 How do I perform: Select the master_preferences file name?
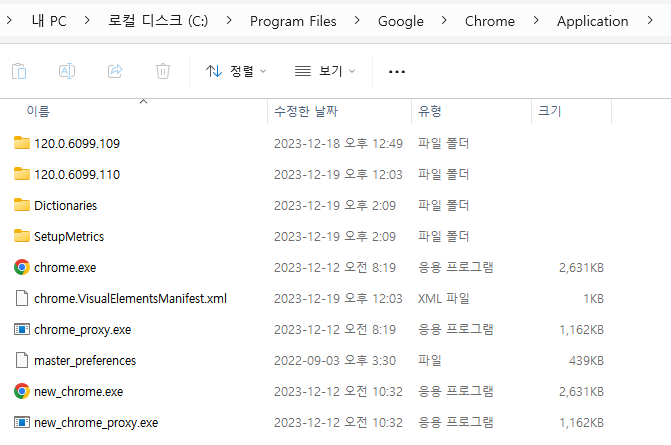coord(85,361)
